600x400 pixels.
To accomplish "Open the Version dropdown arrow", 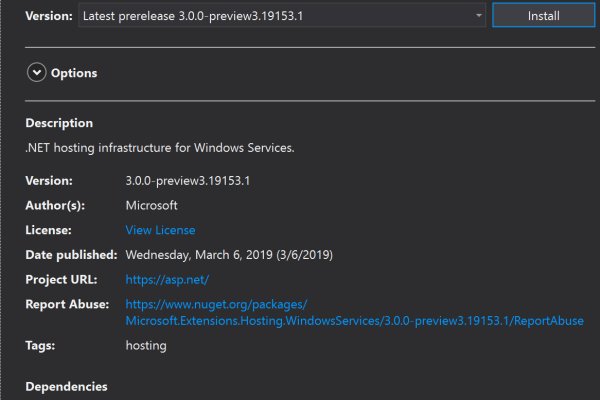I will point(478,16).
